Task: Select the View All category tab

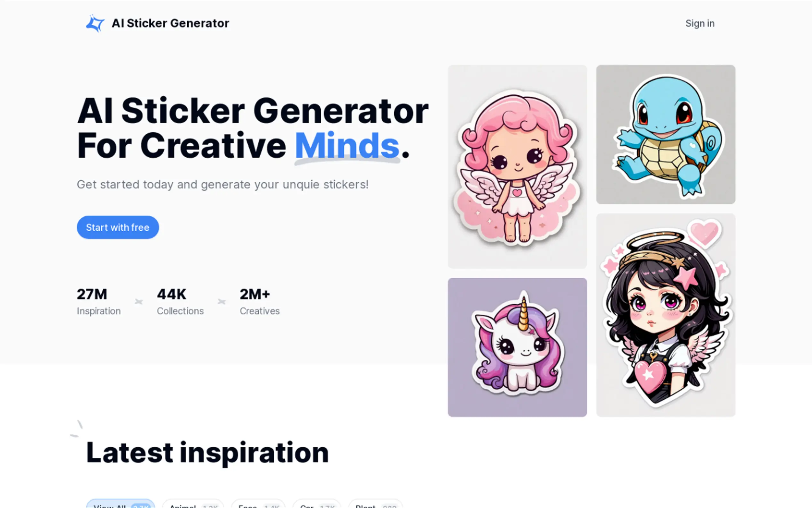Action: (x=121, y=504)
